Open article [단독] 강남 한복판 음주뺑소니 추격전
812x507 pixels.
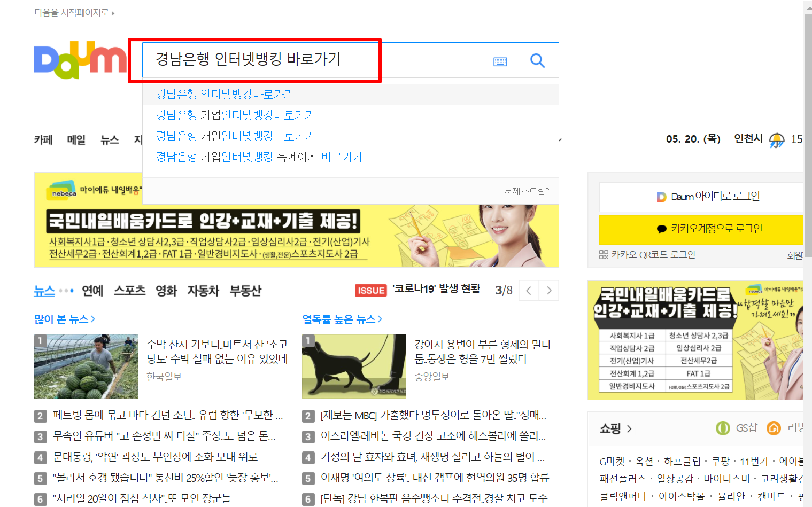(434, 498)
